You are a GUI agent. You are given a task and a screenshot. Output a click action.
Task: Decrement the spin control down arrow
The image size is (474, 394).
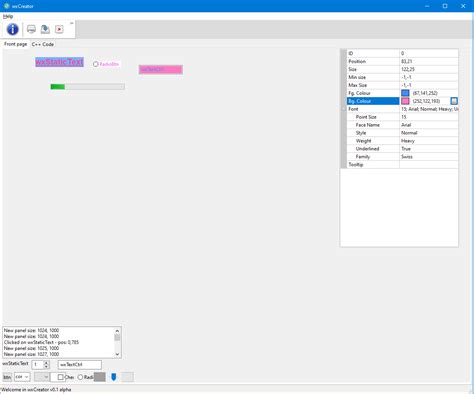[x=46, y=367]
